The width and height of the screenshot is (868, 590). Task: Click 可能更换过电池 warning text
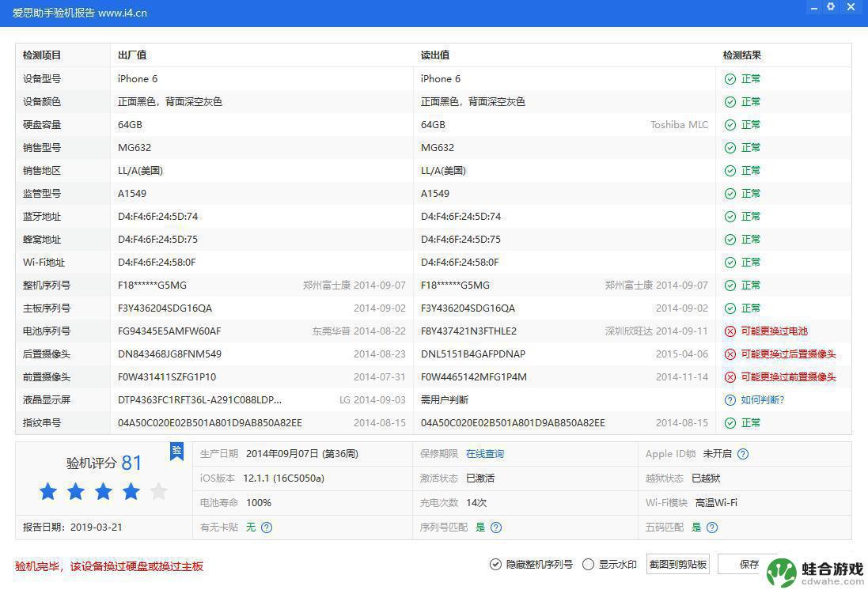(774, 331)
